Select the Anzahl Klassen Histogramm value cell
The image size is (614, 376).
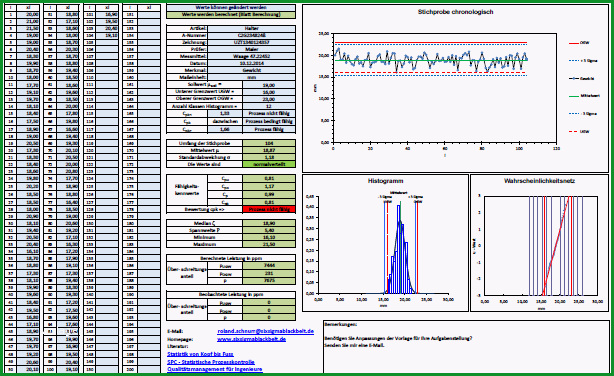pos(269,106)
